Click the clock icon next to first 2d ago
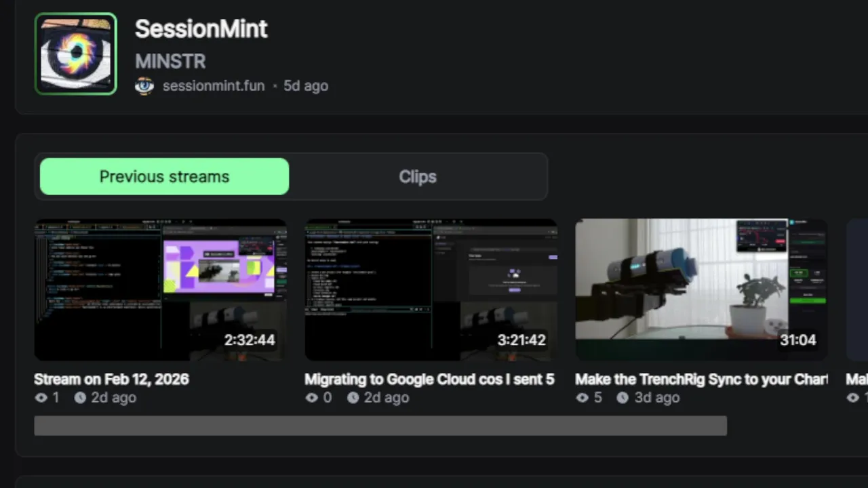868x488 pixels. (80, 398)
